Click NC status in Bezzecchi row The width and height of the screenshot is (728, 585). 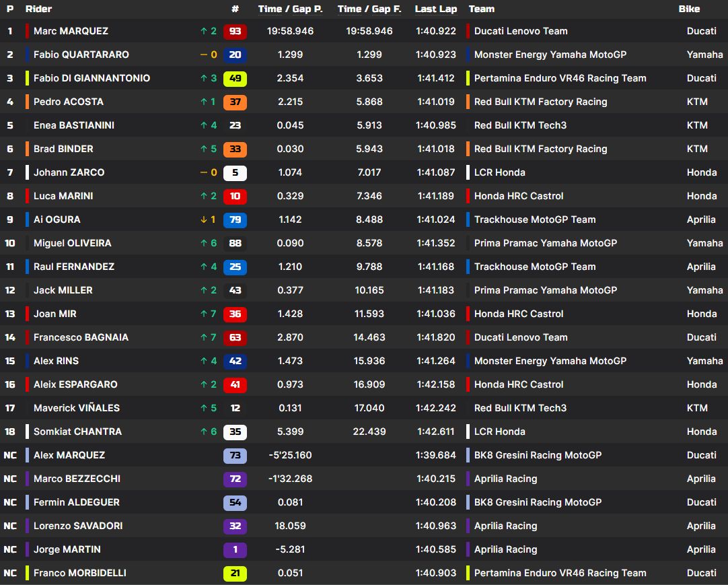[10, 479]
